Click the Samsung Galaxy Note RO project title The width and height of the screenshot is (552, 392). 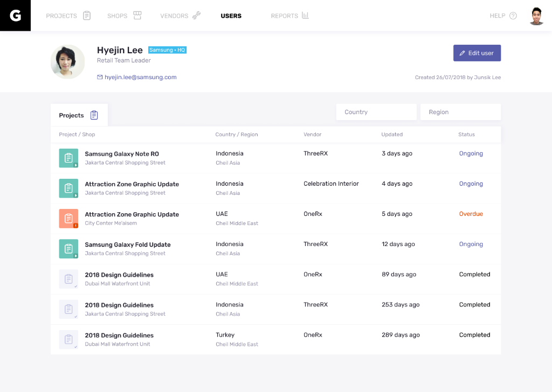(122, 153)
